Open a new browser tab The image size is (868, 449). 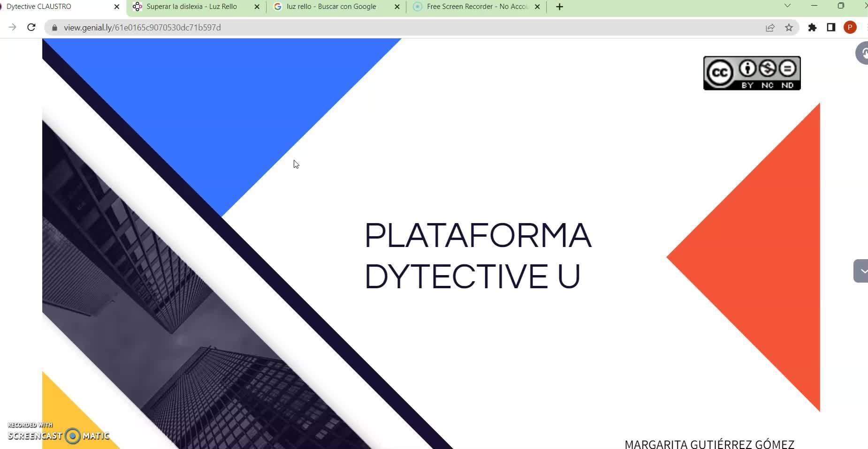(559, 7)
